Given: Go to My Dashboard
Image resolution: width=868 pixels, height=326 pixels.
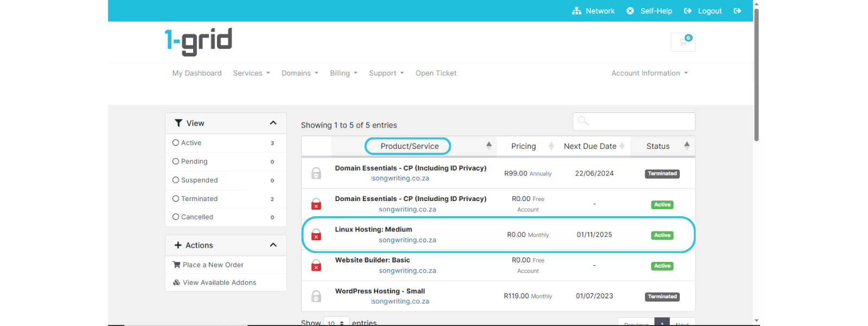Looking at the screenshot, I should [x=197, y=73].
